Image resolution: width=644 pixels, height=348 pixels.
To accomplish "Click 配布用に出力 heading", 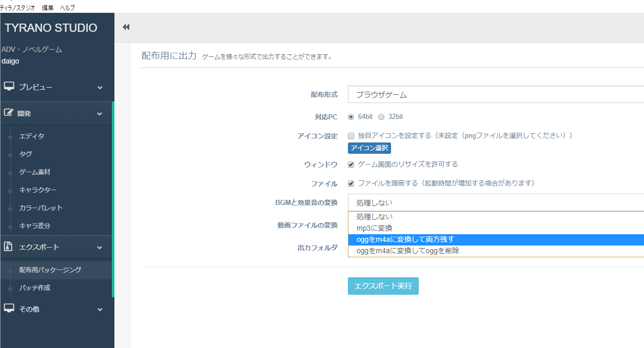I will (169, 55).
